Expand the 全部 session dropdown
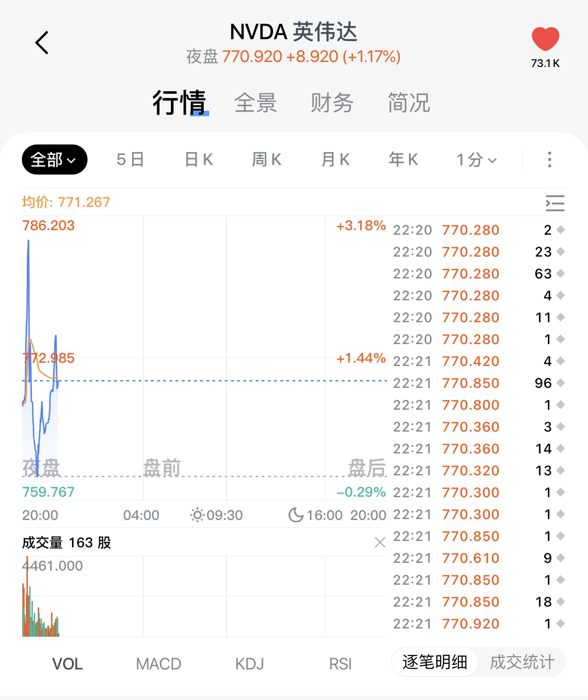 (54, 160)
